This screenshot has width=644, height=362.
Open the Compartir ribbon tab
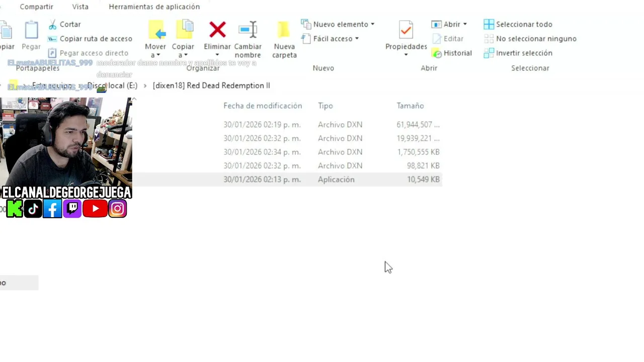point(36,7)
